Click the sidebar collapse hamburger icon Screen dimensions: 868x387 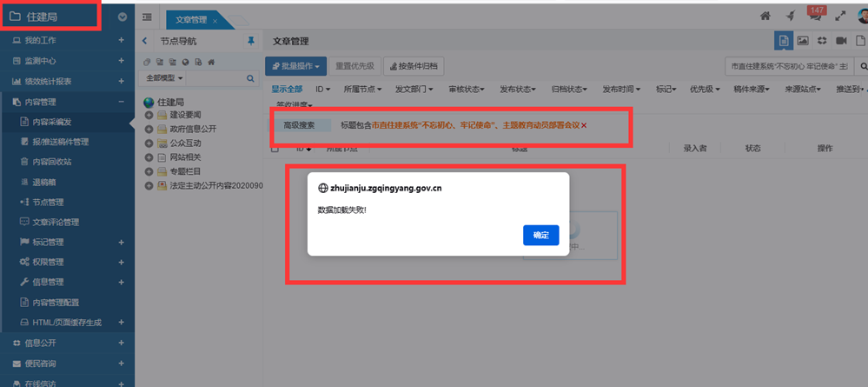pyautogui.click(x=147, y=17)
